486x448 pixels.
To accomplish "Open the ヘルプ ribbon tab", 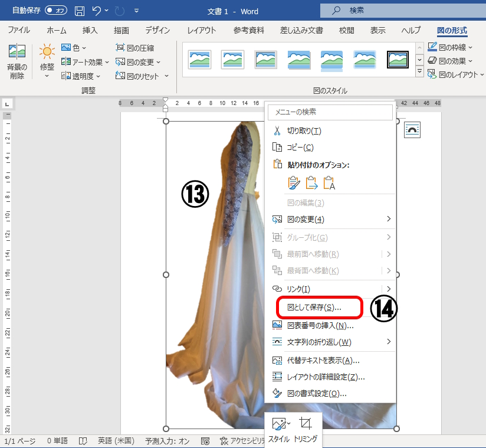I will (411, 30).
